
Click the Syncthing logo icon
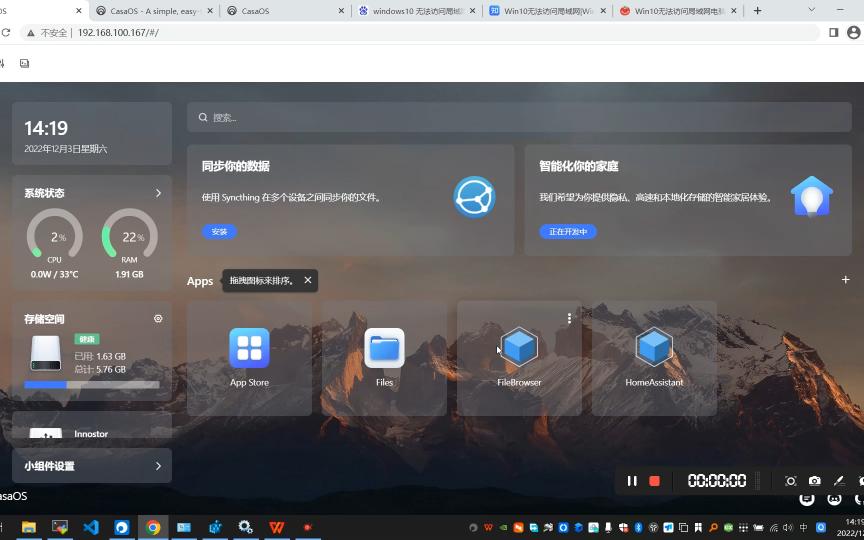point(474,197)
